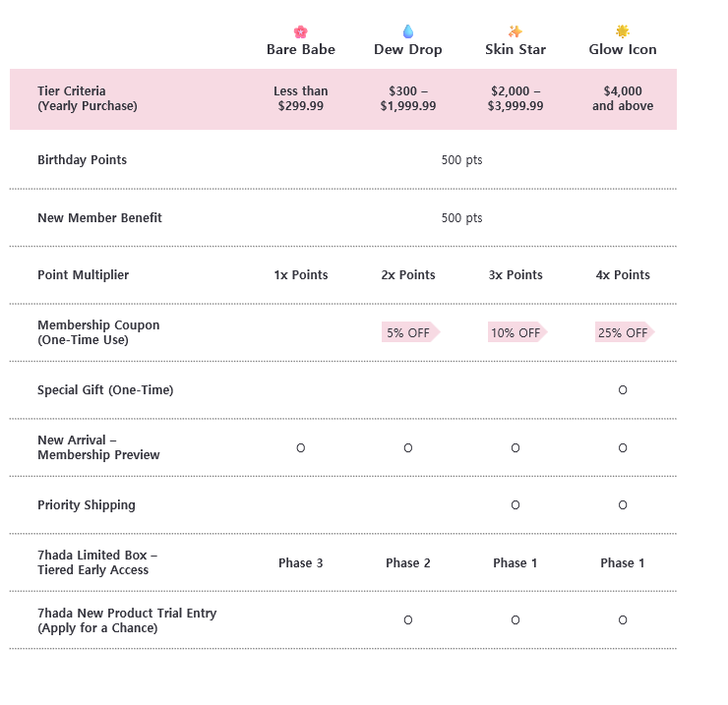Viewport: 728px width, 705px height.
Task: Click the blue water drop icon
Action: [x=408, y=31]
